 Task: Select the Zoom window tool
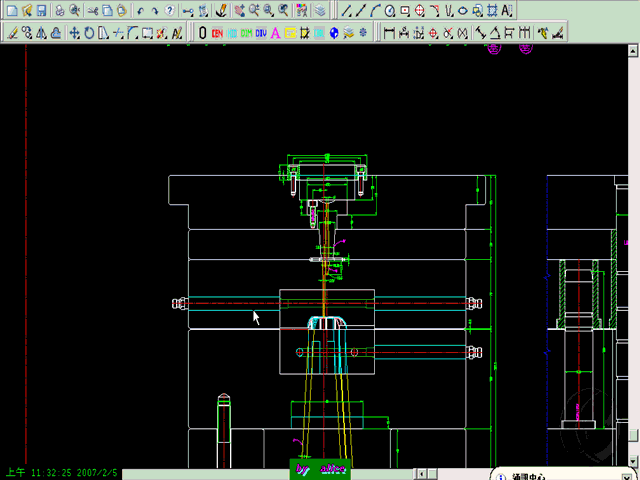269,11
